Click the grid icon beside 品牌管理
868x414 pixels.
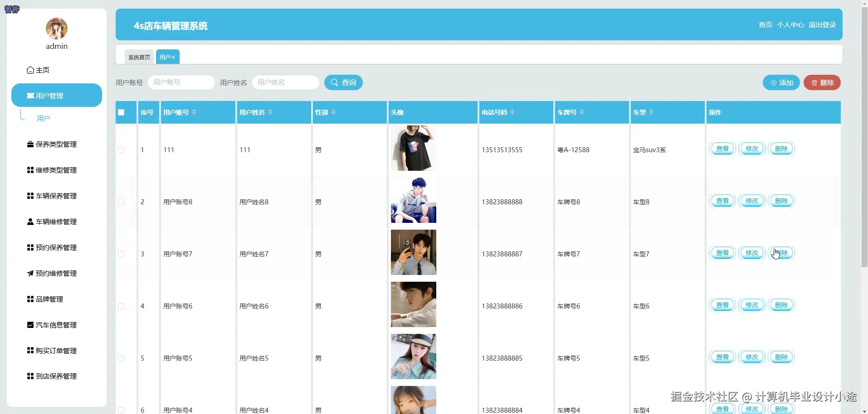point(30,299)
